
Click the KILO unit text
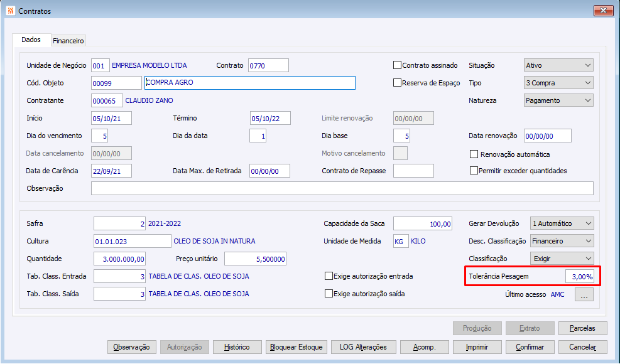[418, 241]
